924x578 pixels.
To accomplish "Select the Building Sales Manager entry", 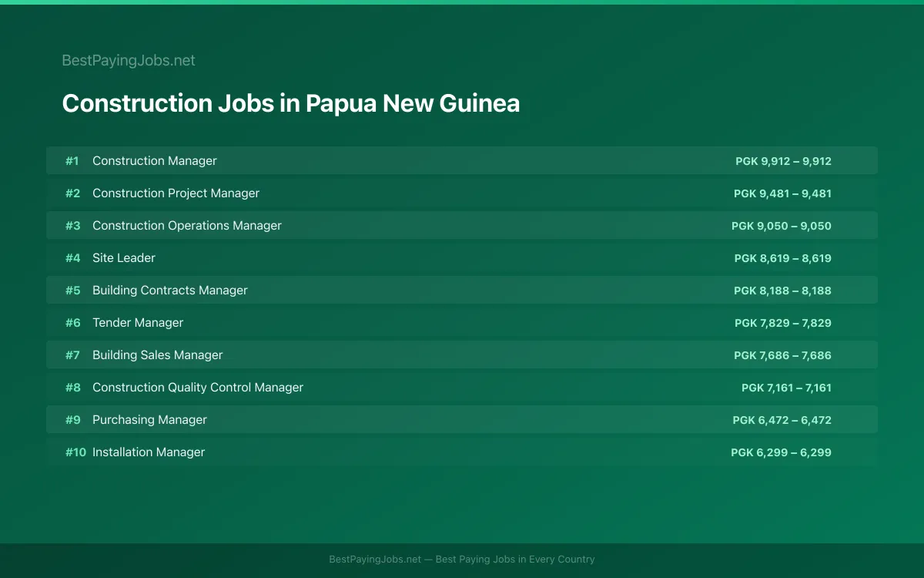I will point(462,355).
